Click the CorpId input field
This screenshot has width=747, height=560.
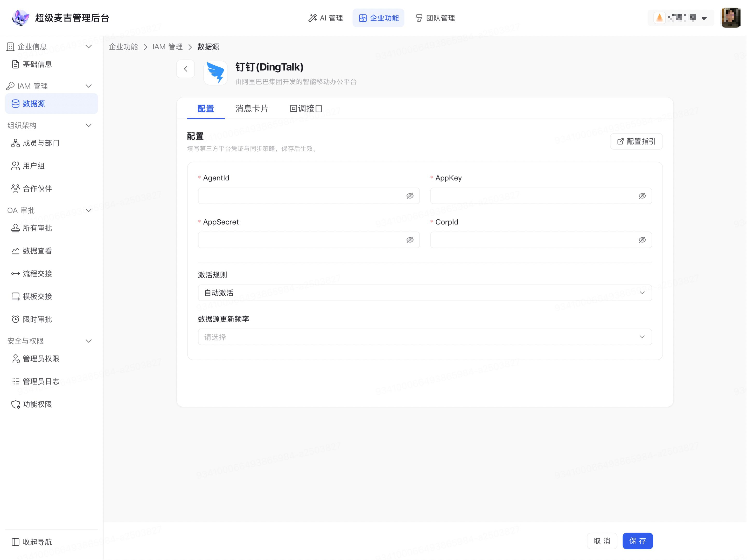point(541,240)
